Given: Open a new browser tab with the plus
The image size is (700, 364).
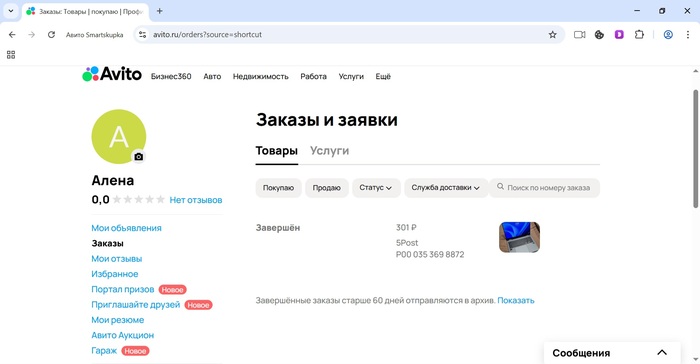Looking at the screenshot, I should coord(159,11).
